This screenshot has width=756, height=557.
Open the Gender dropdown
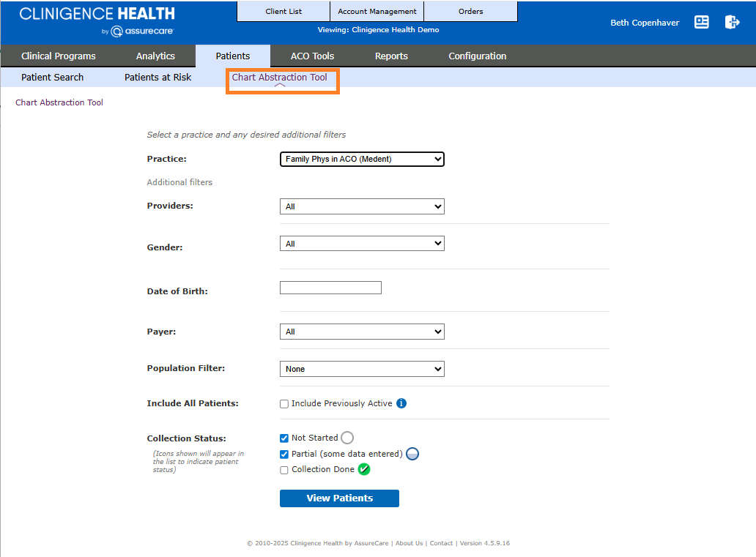coord(362,243)
